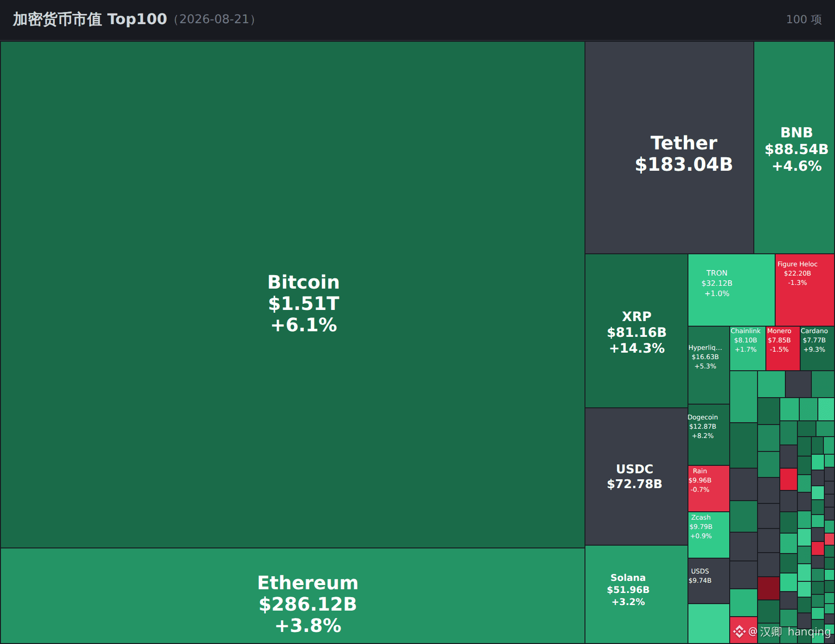This screenshot has height=644, width=835.
Task: Click the "100 项" item count
Action: click(804, 19)
